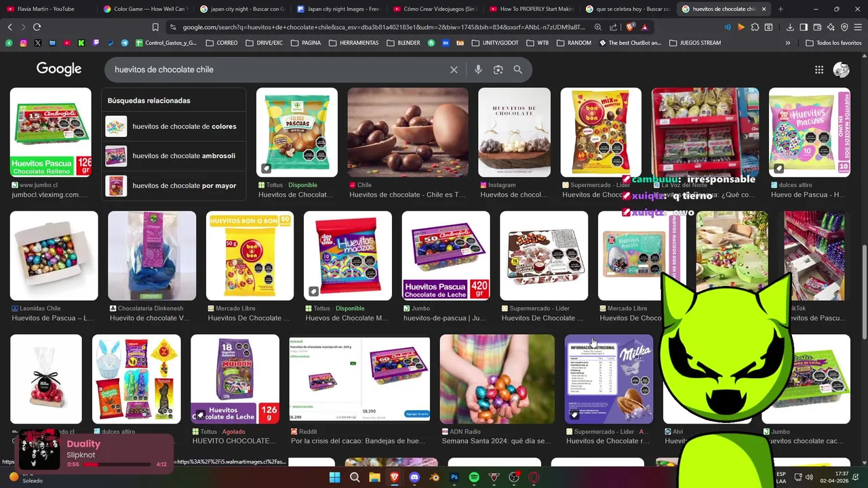Open the DRIVE/EXC bookmarks folder
This screenshot has height=488, width=868.
[x=264, y=43]
